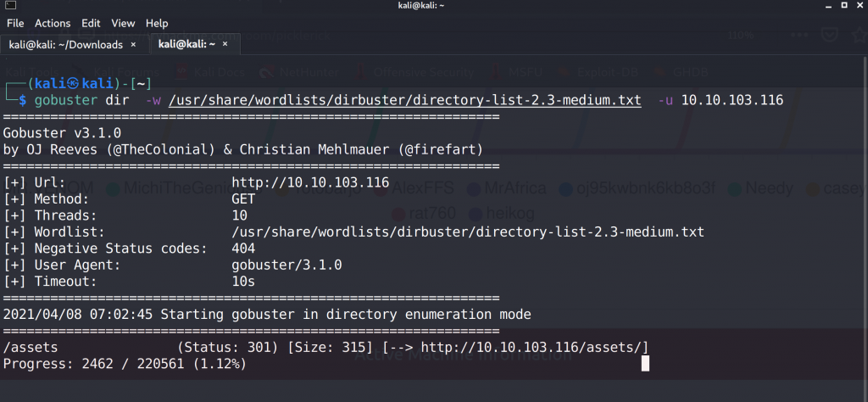The width and height of the screenshot is (868, 402).
Task: Click the http://10.10.103.116 Url value
Action: point(309,182)
